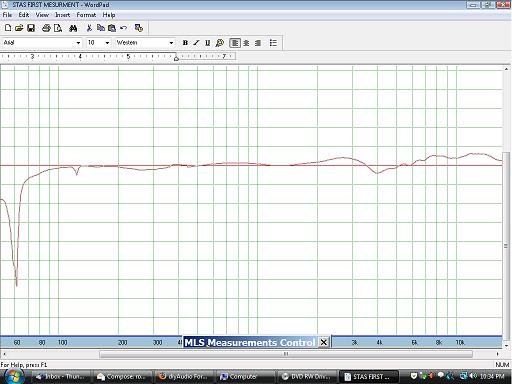Click the Find binoculars icon
This screenshot has width=512, height=384.
point(73,28)
